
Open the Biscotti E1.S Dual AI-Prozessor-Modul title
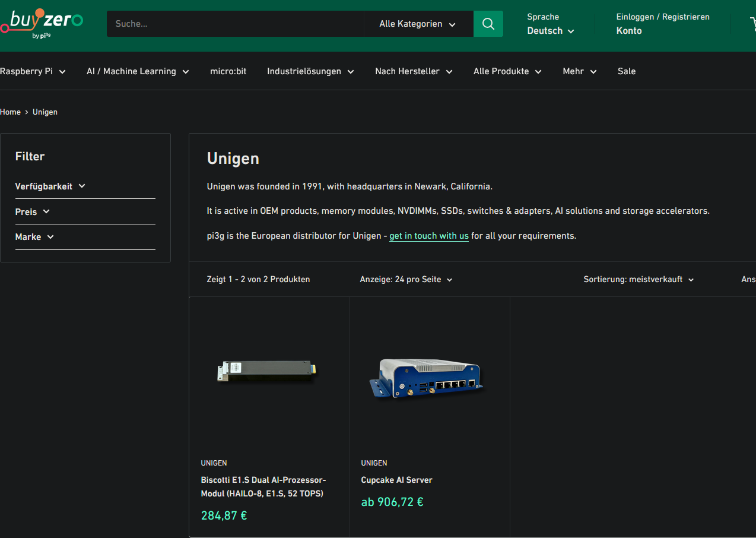point(263,486)
